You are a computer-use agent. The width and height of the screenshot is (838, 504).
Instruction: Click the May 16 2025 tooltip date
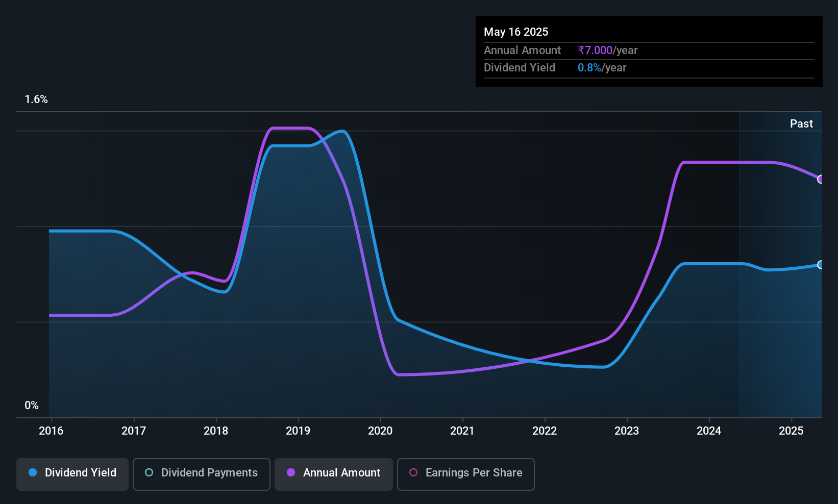coord(516,32)
